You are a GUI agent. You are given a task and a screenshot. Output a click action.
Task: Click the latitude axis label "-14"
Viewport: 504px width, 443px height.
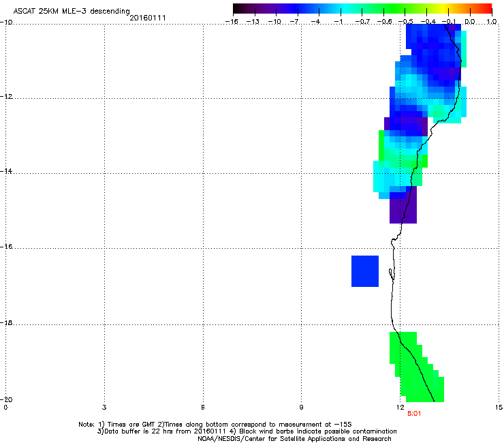[x=6, y=171]
